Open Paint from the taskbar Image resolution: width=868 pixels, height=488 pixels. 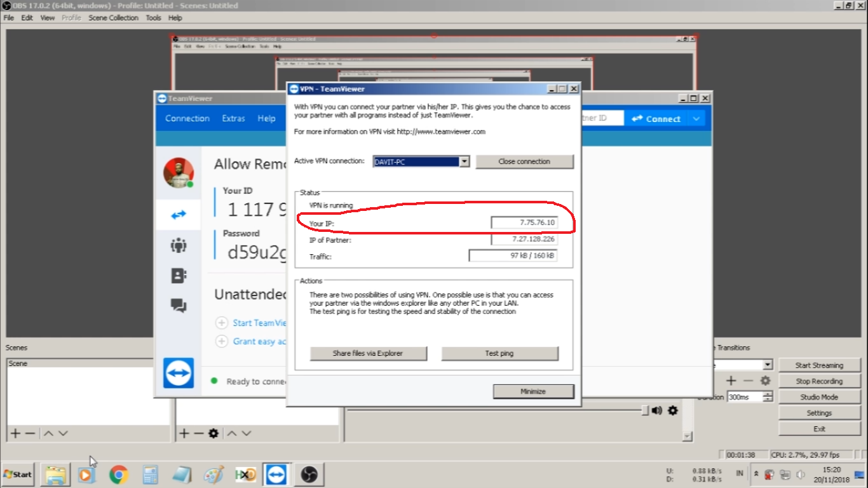pyautogui.click(x=214, y=475)
